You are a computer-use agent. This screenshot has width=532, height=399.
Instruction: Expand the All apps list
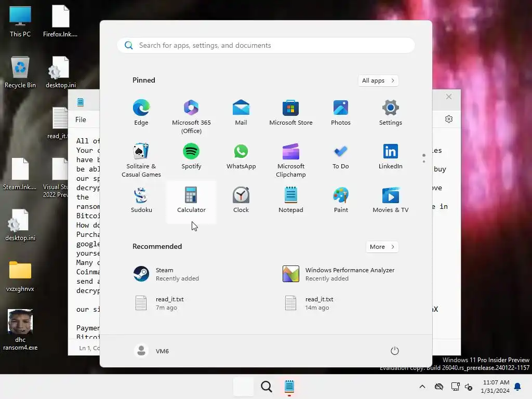[x=378, y=81]
